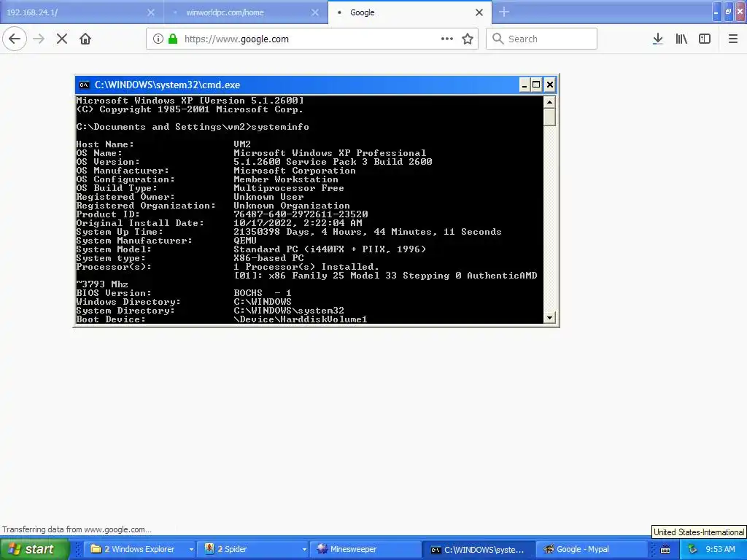Click the network tray icon
The width and height of the screenshot is (747, 560).
[692, 549]
